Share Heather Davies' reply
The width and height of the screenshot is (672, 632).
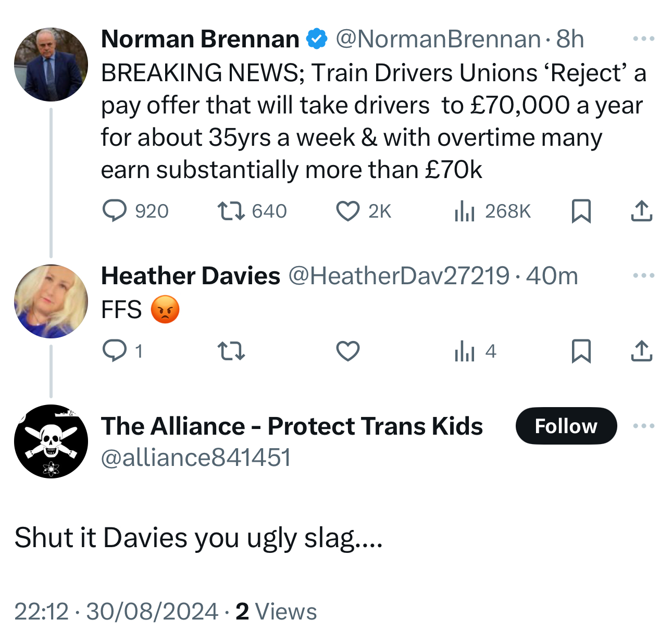coord(641,351)
